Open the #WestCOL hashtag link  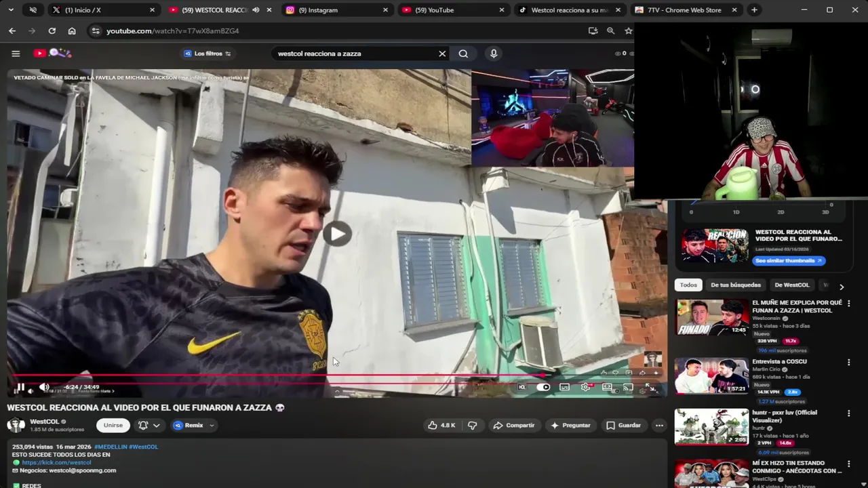[x=143, y=447]
